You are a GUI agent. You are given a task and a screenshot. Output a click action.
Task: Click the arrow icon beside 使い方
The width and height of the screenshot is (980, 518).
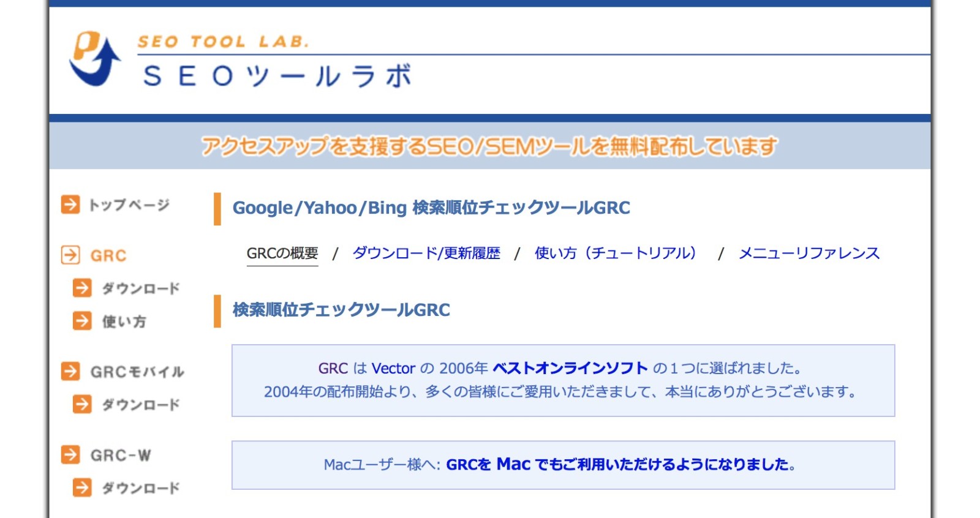point(82,321)
